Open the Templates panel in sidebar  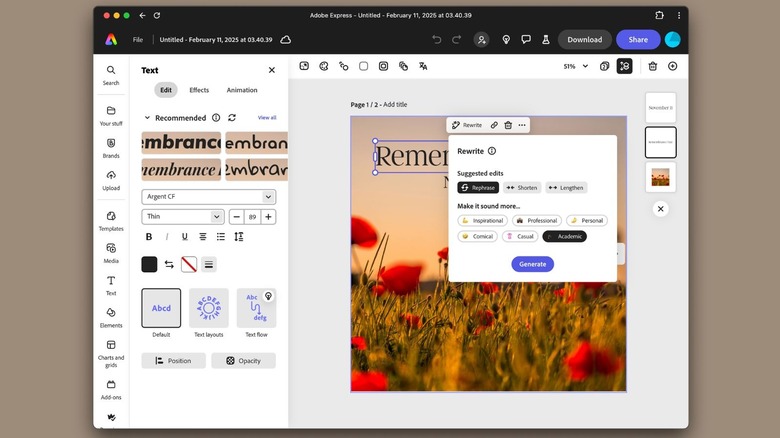(x=111, y=221)
